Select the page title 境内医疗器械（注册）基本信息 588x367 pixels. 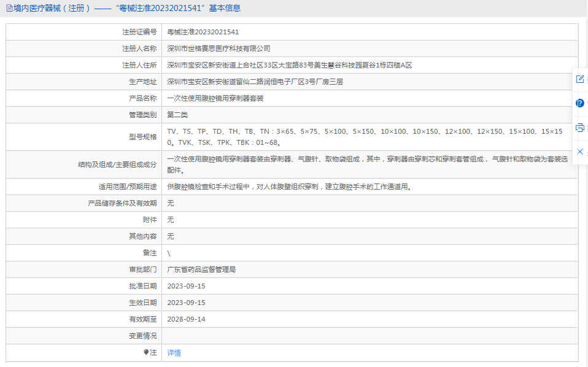point(127,8)
